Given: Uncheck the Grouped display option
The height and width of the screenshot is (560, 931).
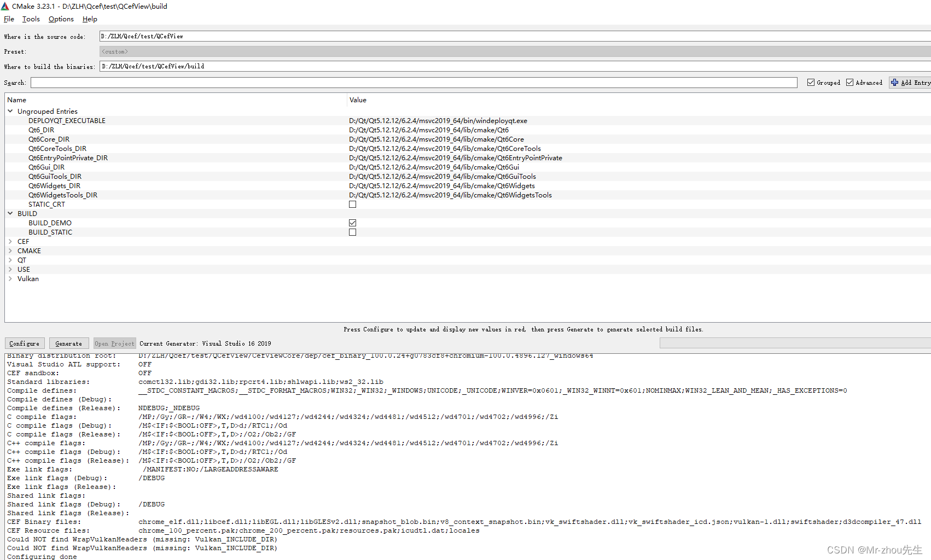Looking at the screenshot, I should (811, 82).
